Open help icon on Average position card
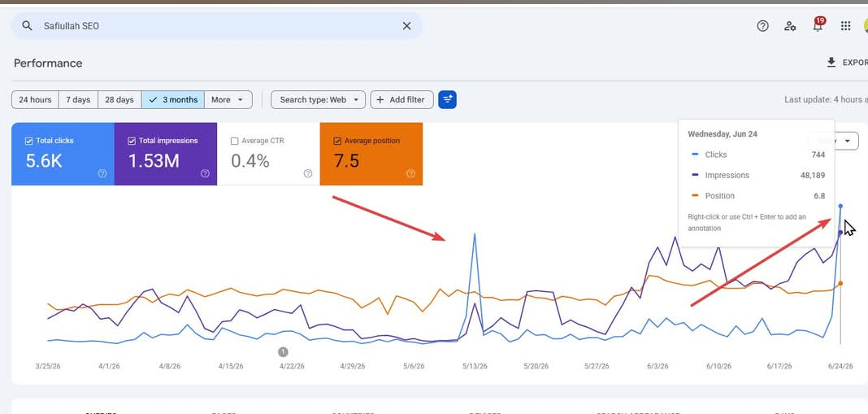 (x=410, y=173)
